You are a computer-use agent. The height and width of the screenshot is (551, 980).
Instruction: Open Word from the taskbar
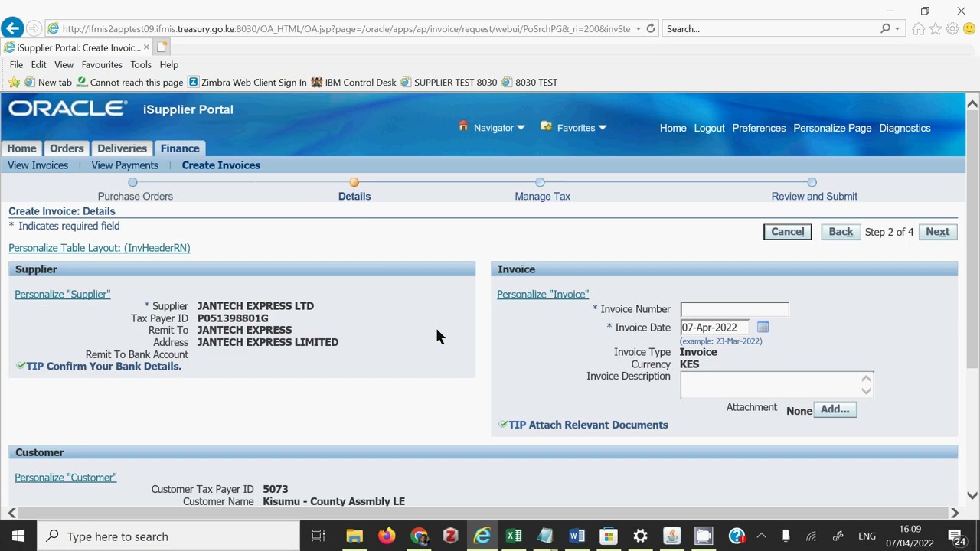coord(577,536)
